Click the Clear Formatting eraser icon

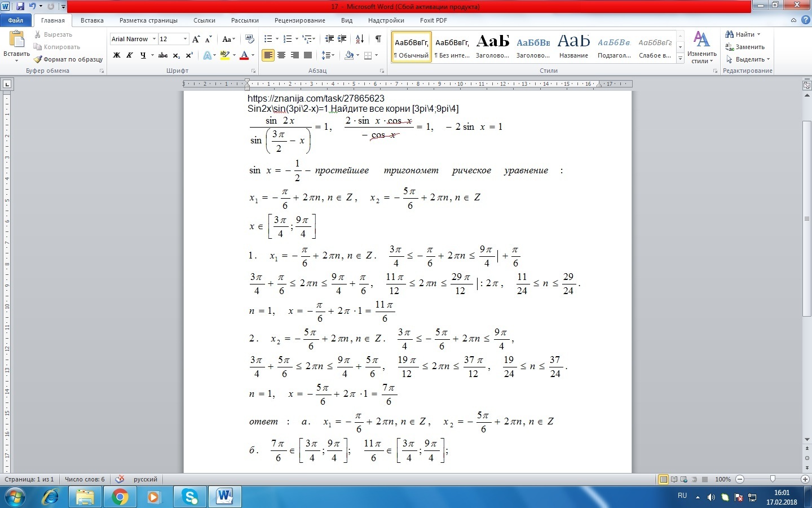pyautogui.click(x=250, y=39)
